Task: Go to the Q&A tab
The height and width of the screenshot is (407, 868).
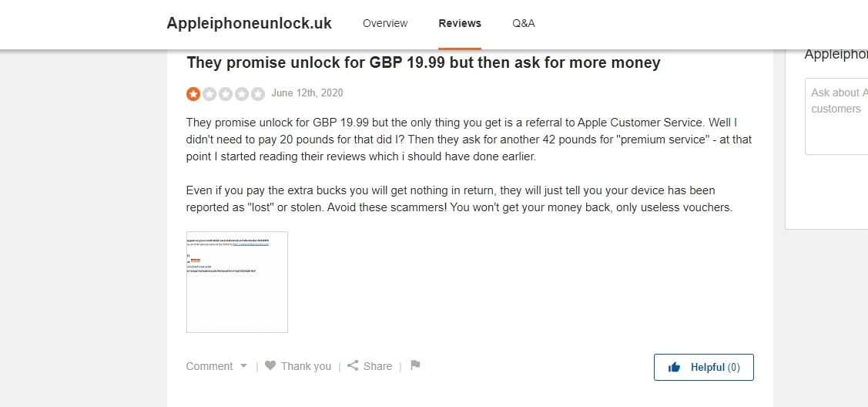Action: 524,23
